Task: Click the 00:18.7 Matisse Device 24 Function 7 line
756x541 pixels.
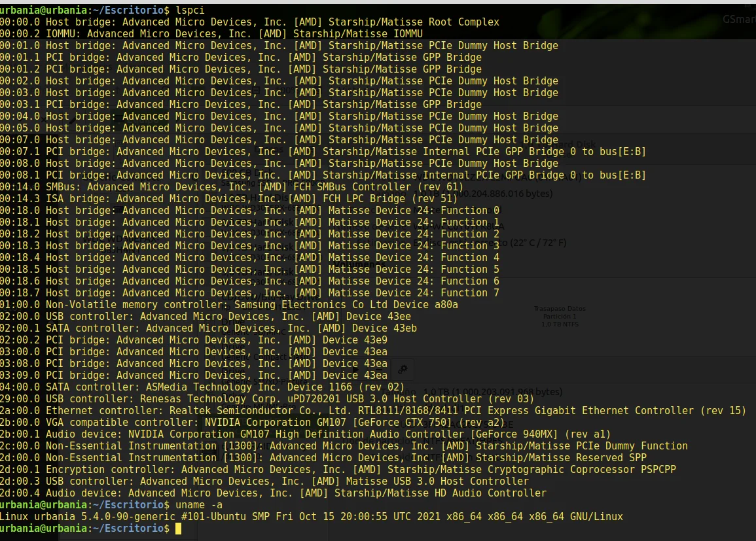Action: click(x=250, y=293)
